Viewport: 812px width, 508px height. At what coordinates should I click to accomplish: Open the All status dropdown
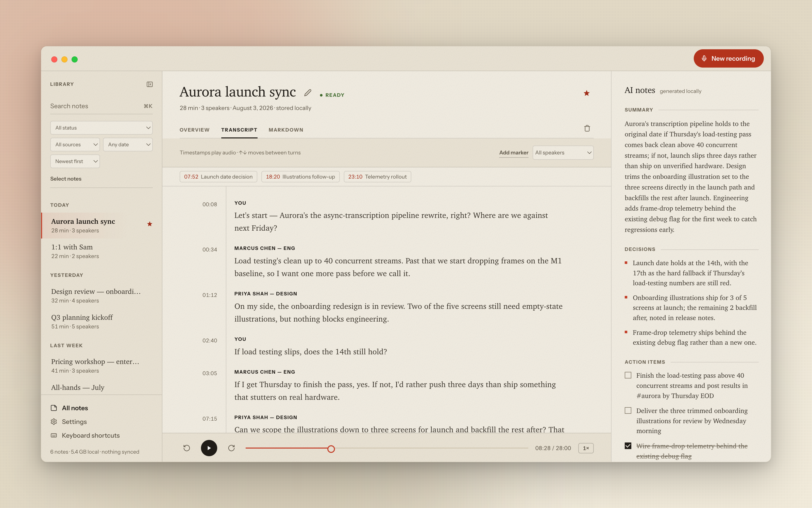(101, 128)
